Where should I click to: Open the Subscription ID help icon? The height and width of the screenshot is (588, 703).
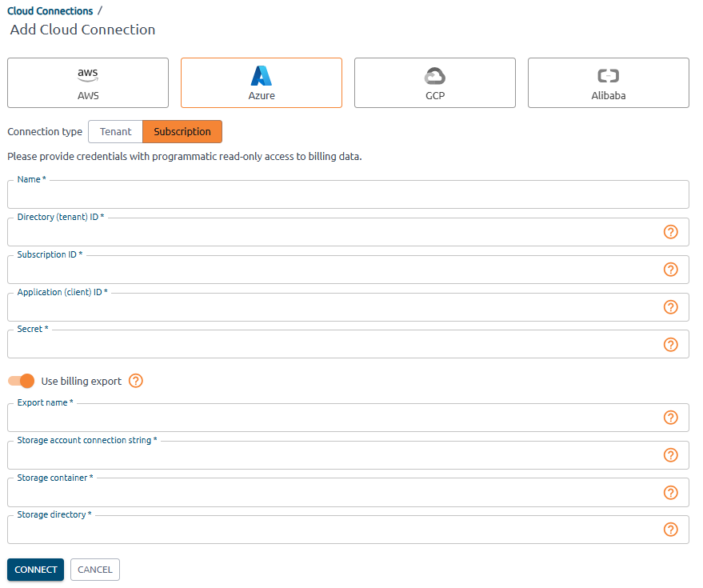(670, 270)
